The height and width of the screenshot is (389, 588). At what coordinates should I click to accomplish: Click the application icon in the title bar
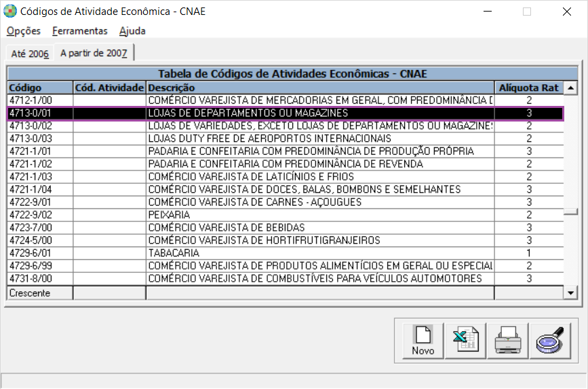[x=10, y=12]
